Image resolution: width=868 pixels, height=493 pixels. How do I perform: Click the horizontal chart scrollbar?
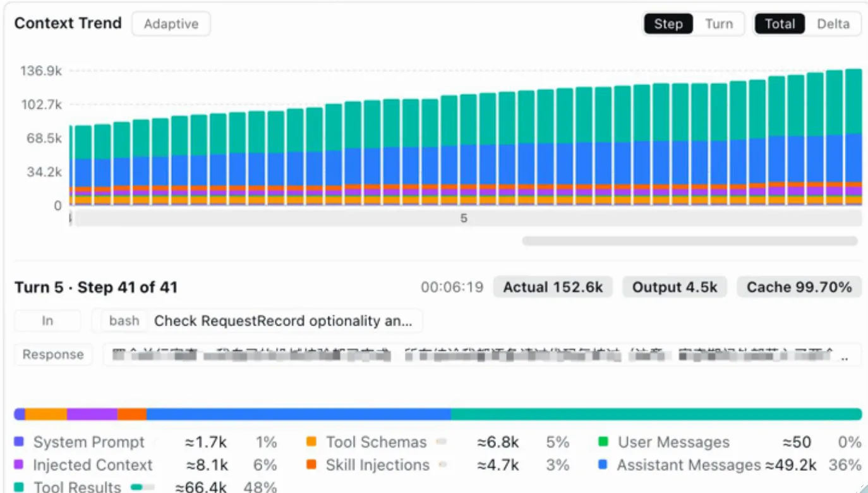pyautogui.click(x=689, y=241)
